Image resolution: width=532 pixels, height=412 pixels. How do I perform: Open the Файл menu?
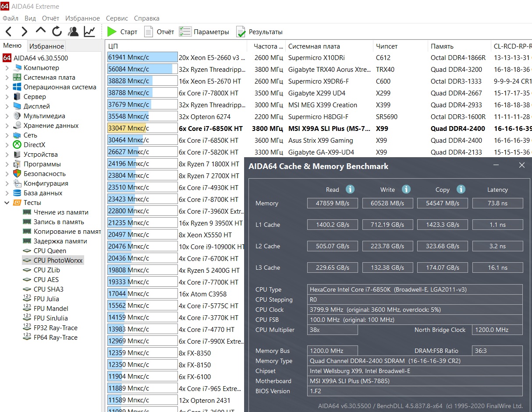[x=11, y=18]
